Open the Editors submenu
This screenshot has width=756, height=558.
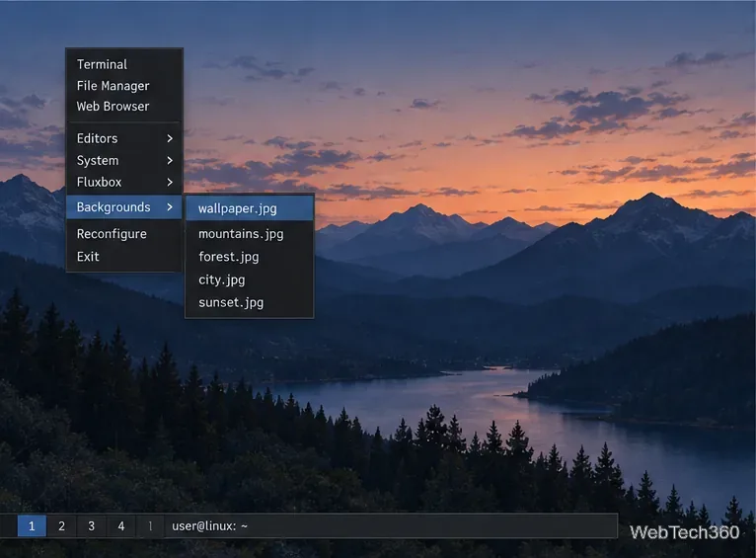click(124, 138)
